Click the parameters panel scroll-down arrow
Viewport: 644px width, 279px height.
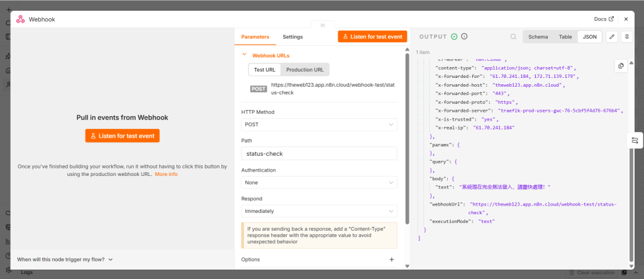407,266
